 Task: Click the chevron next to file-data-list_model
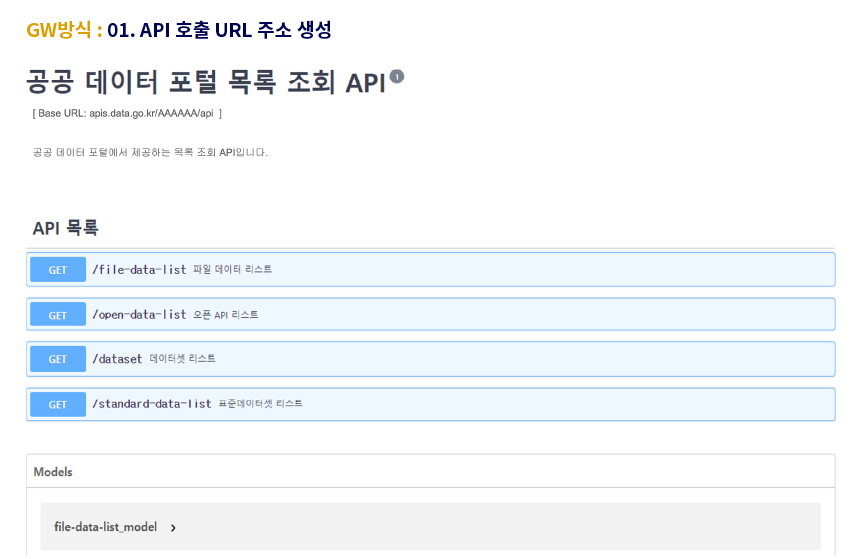coord(173,528)
